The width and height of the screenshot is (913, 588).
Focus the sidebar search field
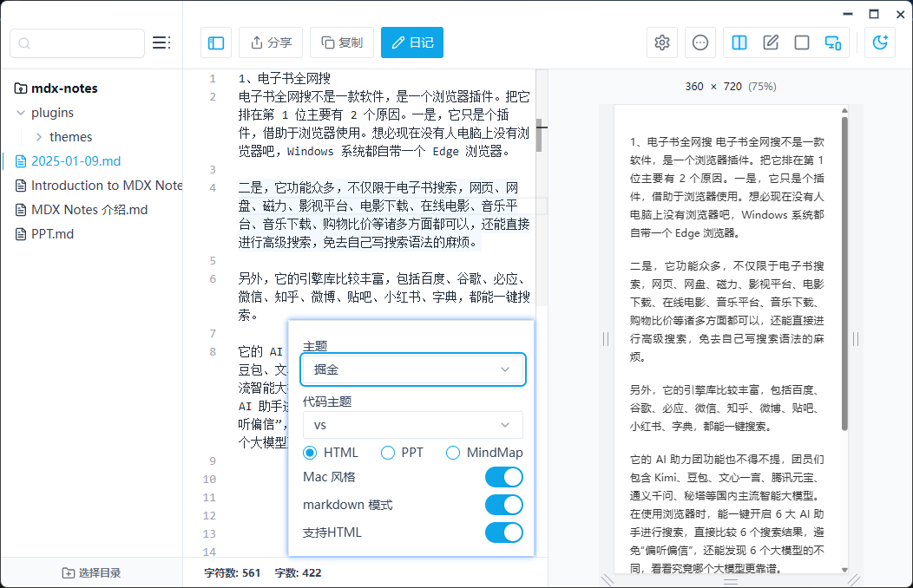(x=77, y=43)
